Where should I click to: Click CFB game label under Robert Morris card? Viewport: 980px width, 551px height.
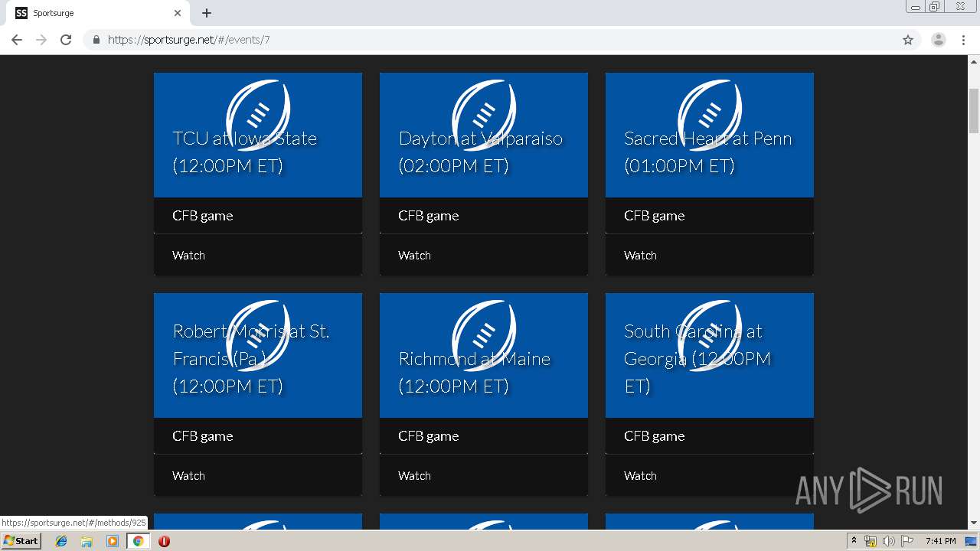point(203,436)
